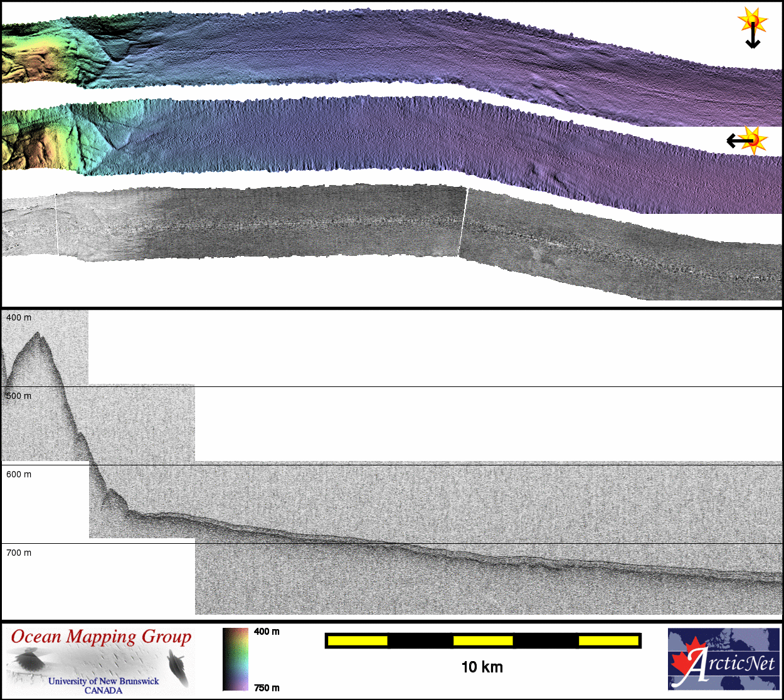
Task: Click the orange shallow area of top bathymetry strip
Action: point(25,63)
